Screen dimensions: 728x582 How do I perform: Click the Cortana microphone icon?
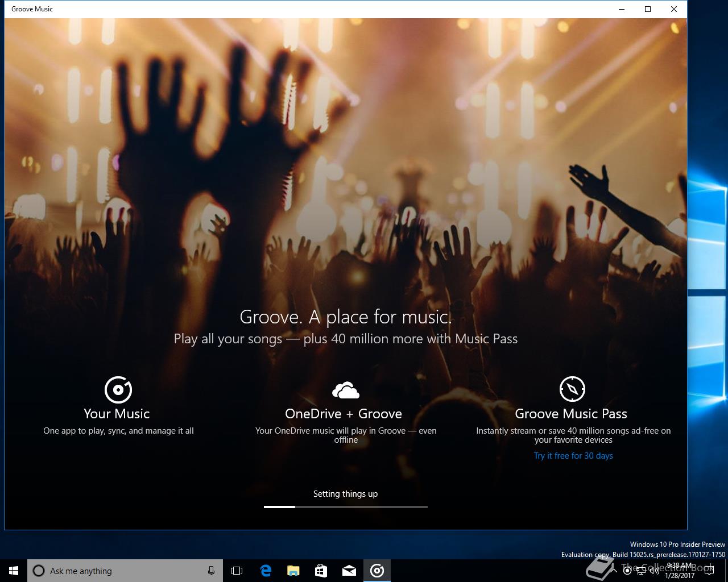point(211,571)
